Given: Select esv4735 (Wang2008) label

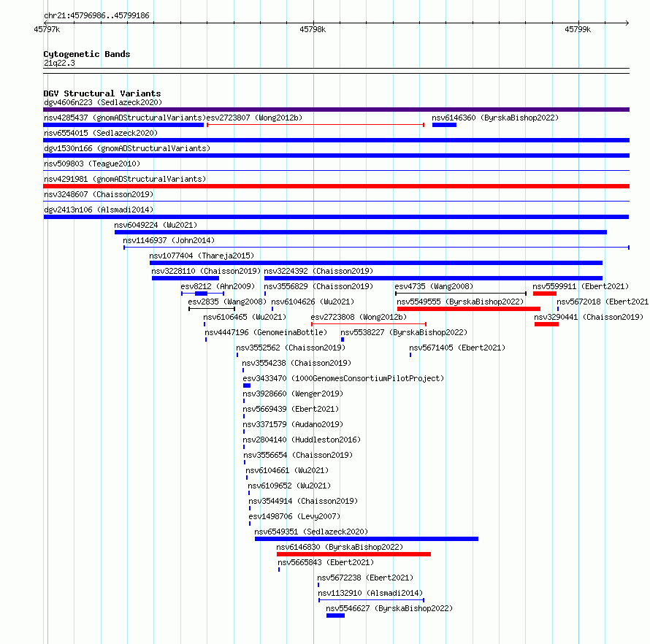Looking at the screenshot, I should 434,286.
